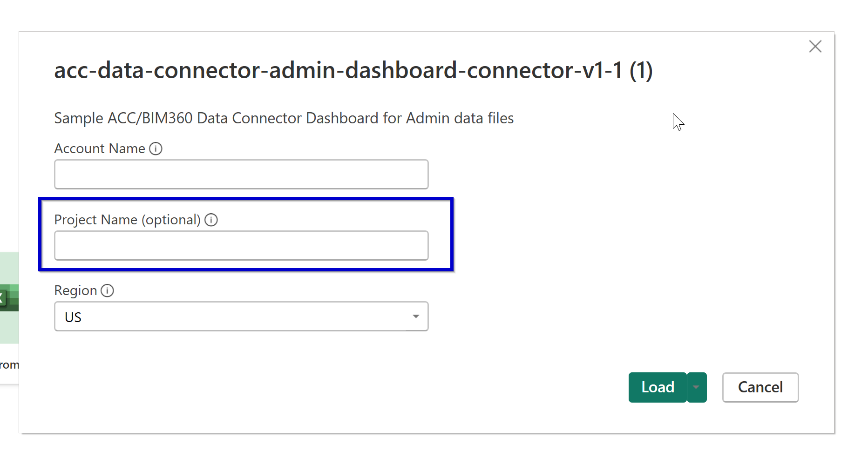This screenshot has width=868, height=451.
Task: Click the Sample ACC/BIM360 description text
Action: point(284,118)
